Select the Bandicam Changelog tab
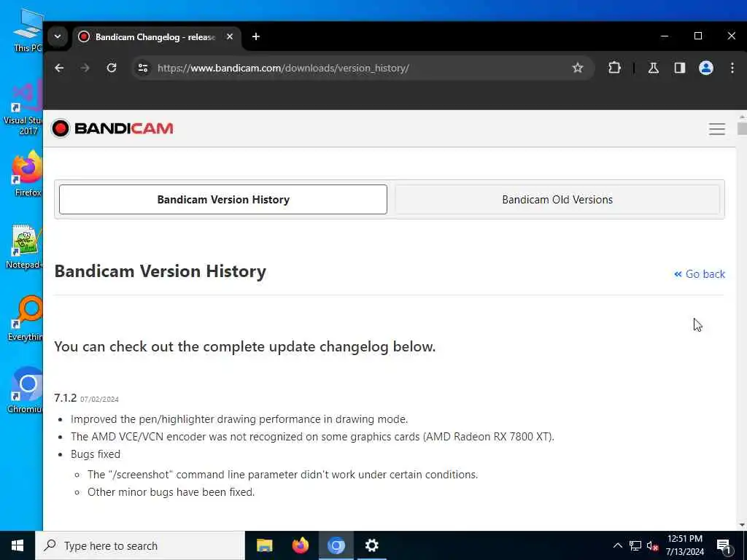The width and height of the screenshot is (747, 560). 158,37
